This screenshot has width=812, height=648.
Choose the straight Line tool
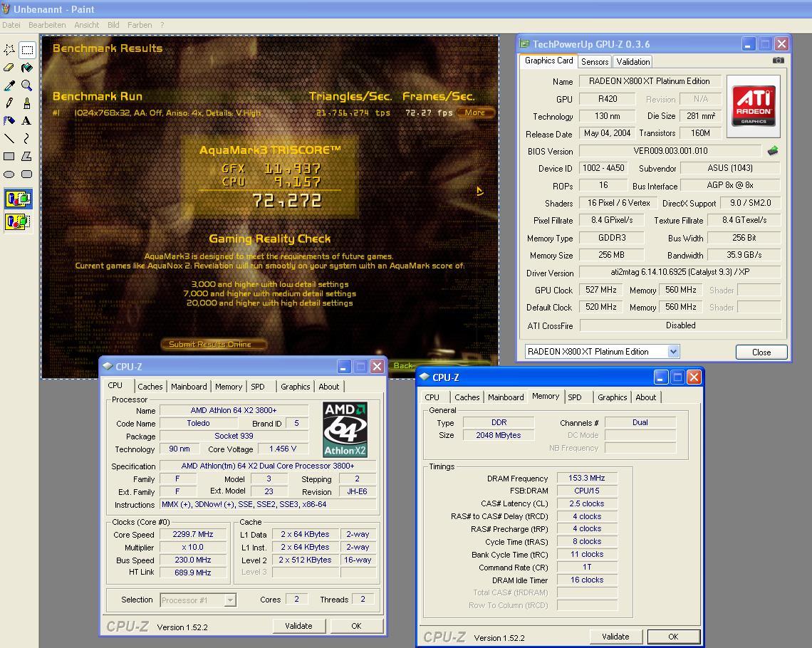(9, 138)
